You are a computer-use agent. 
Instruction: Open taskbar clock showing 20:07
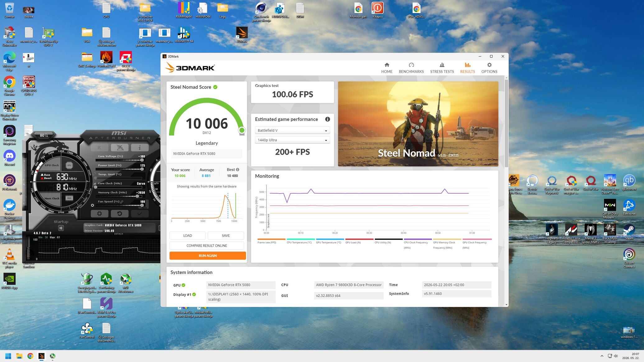[631, 356]
